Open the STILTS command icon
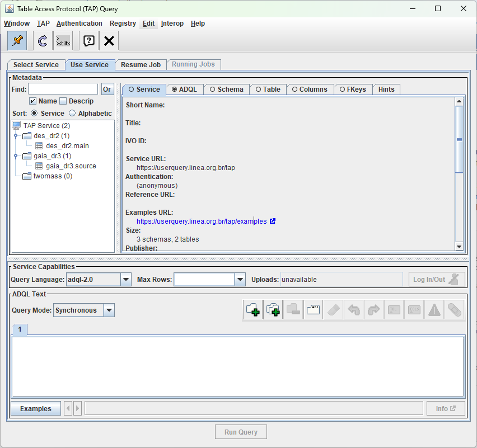 (62, 40)
